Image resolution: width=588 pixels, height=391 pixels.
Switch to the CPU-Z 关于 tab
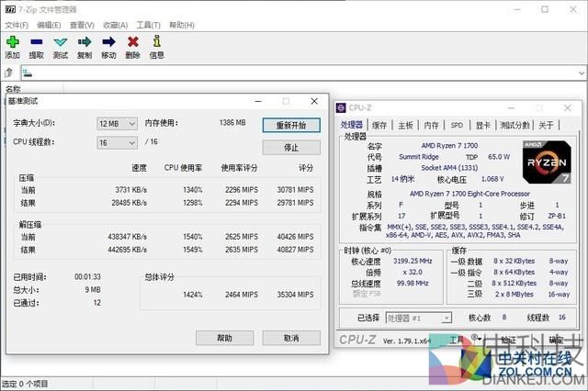(x=546, y=126)
